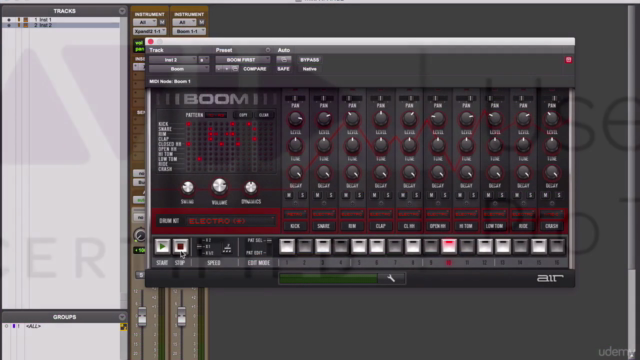The height and width of the screenshot is (360, 640).
Task: Toggle step 8 sequencer button
Action: point(413,246)
